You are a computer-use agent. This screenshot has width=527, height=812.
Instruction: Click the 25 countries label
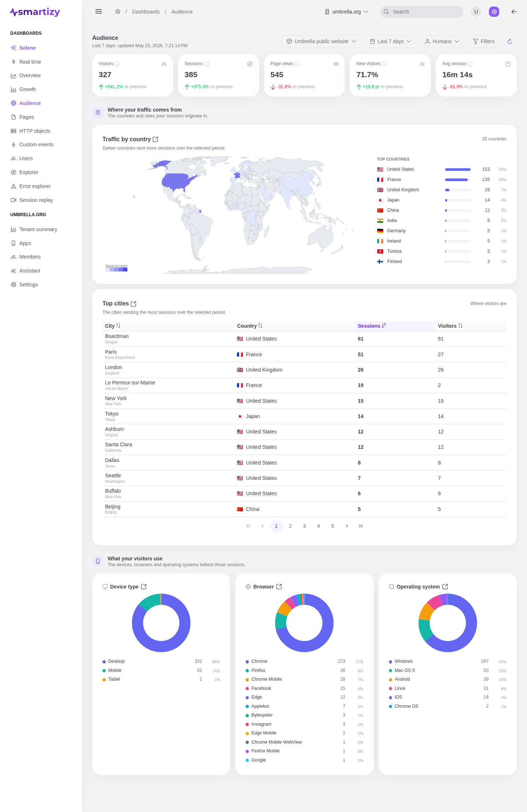click(x=494, y=139)
